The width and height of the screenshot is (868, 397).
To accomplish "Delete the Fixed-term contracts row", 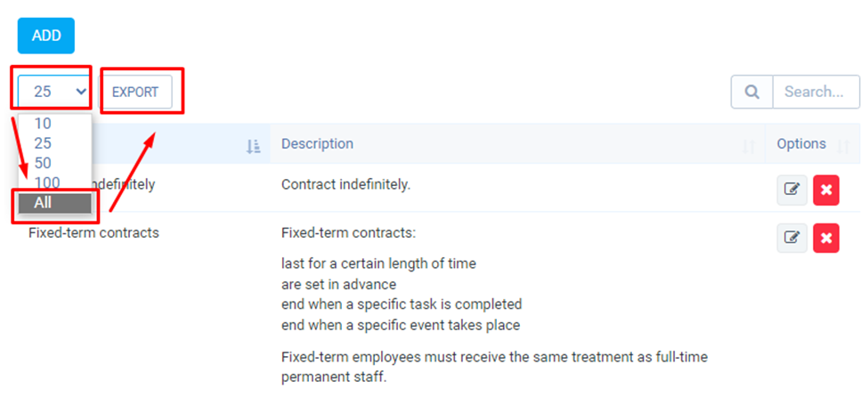I will (x=826, y=238).
